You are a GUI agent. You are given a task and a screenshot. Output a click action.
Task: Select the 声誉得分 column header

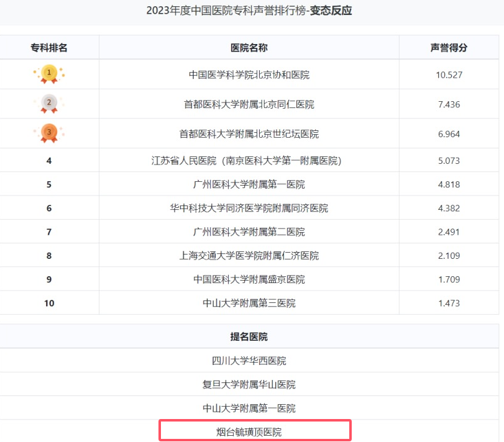coord(449,48)
